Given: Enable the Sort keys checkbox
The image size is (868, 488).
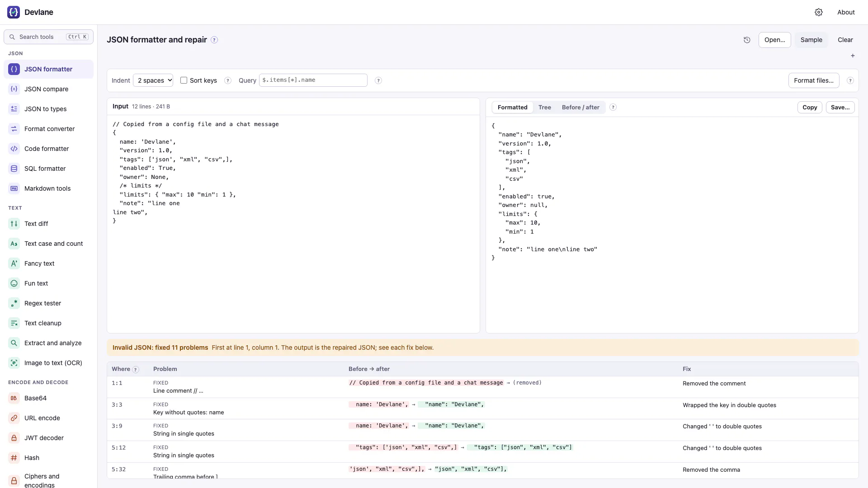Looking at the screenshot, I should (184, 80).
